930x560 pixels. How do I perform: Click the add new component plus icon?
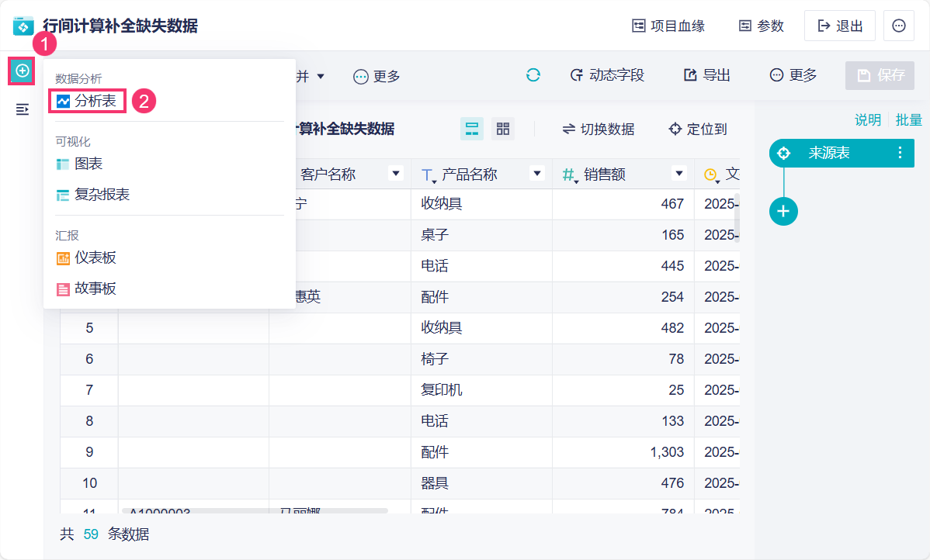[x=23, y=71]
